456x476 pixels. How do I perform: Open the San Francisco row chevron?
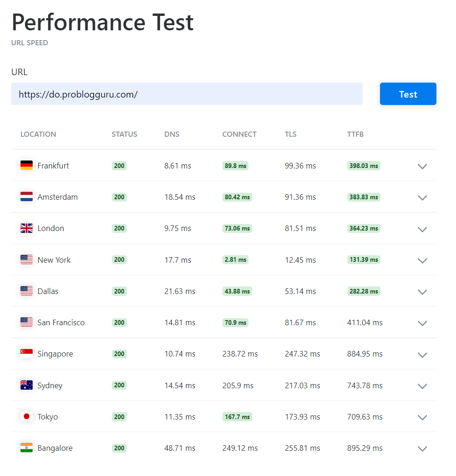point(422,323)
